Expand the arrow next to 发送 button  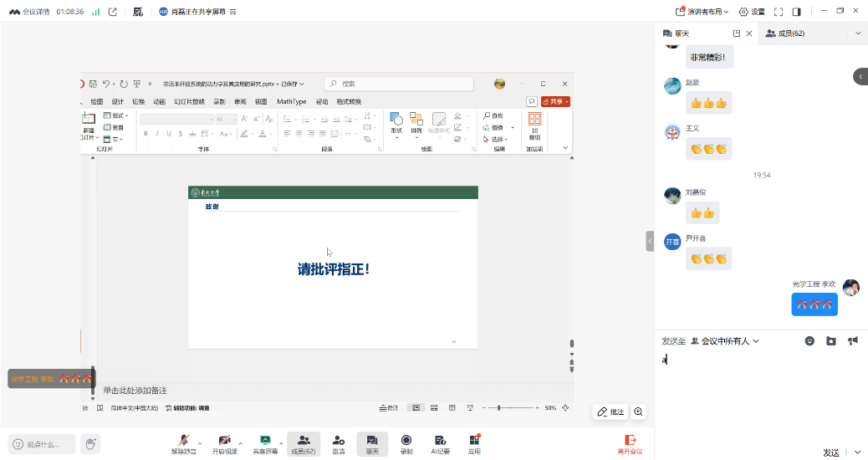coord(857,452)
